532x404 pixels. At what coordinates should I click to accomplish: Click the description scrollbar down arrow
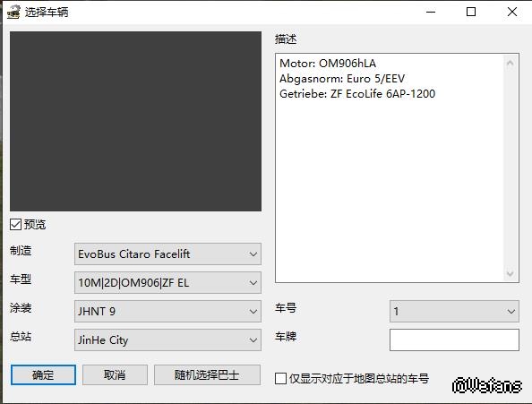click(x=510, y=273)
